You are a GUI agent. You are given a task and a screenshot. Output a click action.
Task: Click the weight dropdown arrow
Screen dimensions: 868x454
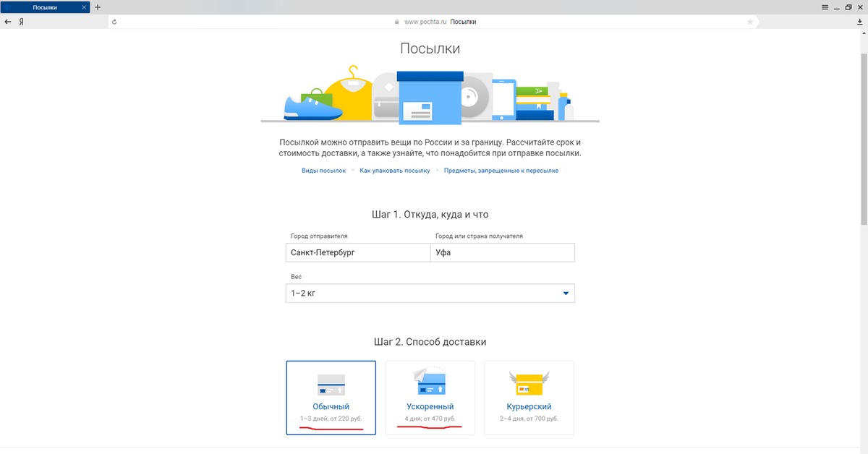[x=566, y=294]
